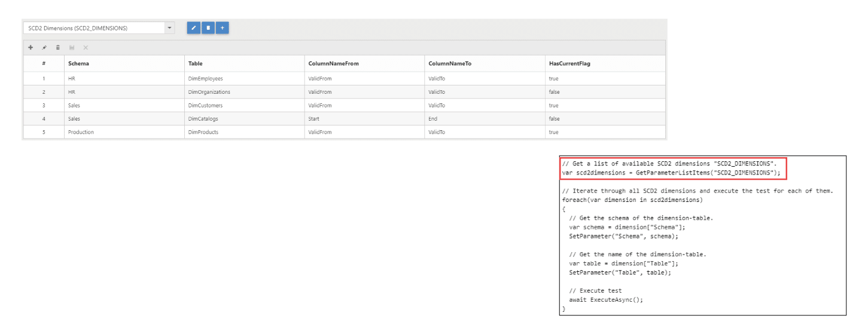
Task: Click the blue edit parameter list pencil button
Action: (x=193, y=28)
